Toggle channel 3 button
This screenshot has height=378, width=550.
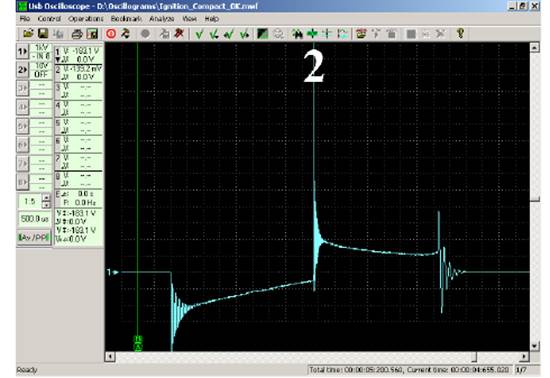pos(22,88)
